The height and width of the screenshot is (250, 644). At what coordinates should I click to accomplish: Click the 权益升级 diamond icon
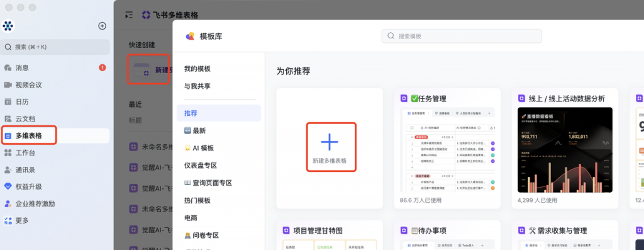point(8,186)
